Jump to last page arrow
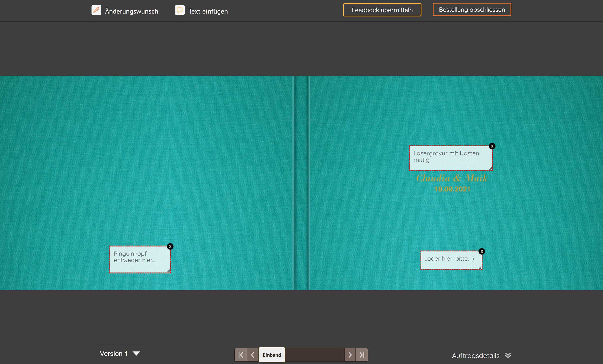603x364 pixels. [362, 355]
